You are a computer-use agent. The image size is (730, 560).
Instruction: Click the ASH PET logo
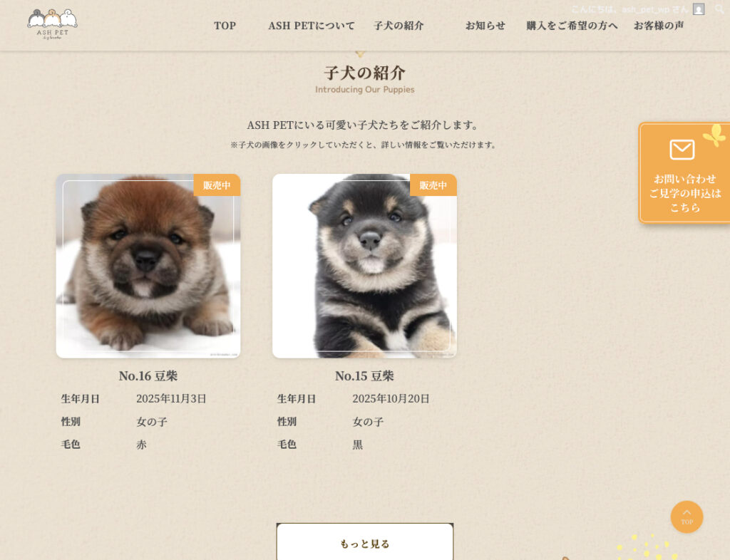coord(52,24)
